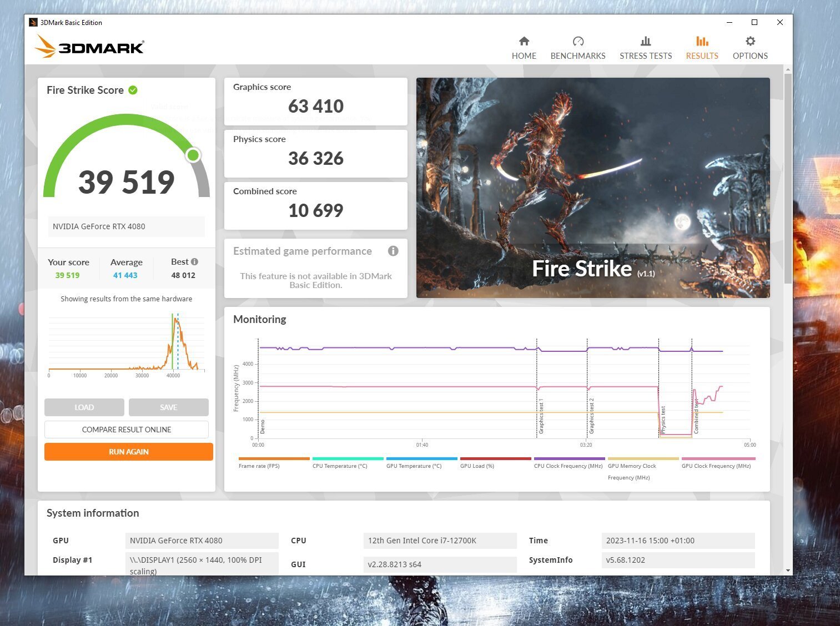Toggle CPU Temperature legend swatch

(348, 459)
